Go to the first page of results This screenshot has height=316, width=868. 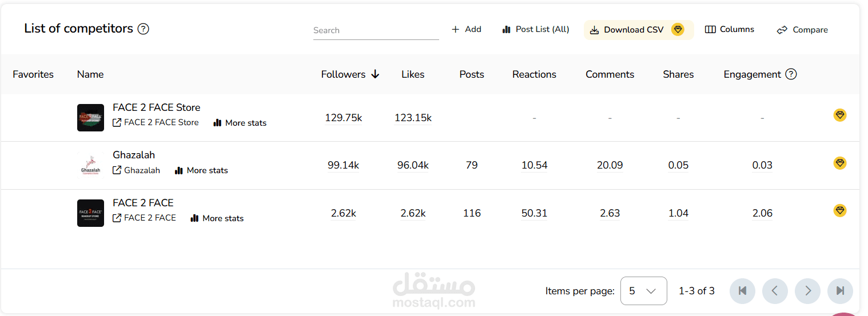[x=742, y=291]
